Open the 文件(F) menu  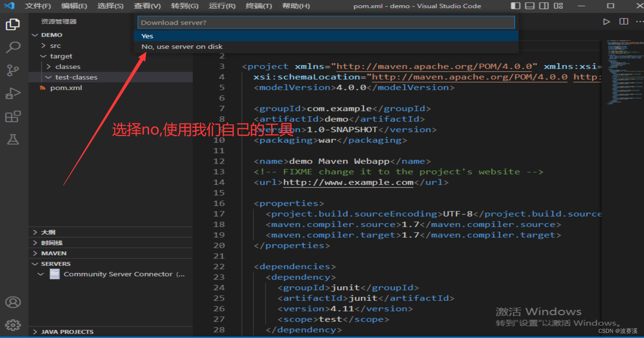[38, 6]
